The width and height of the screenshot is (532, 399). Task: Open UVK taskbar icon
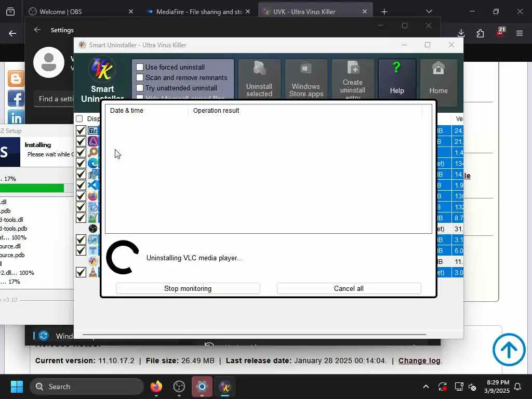(x=224, y=387)
